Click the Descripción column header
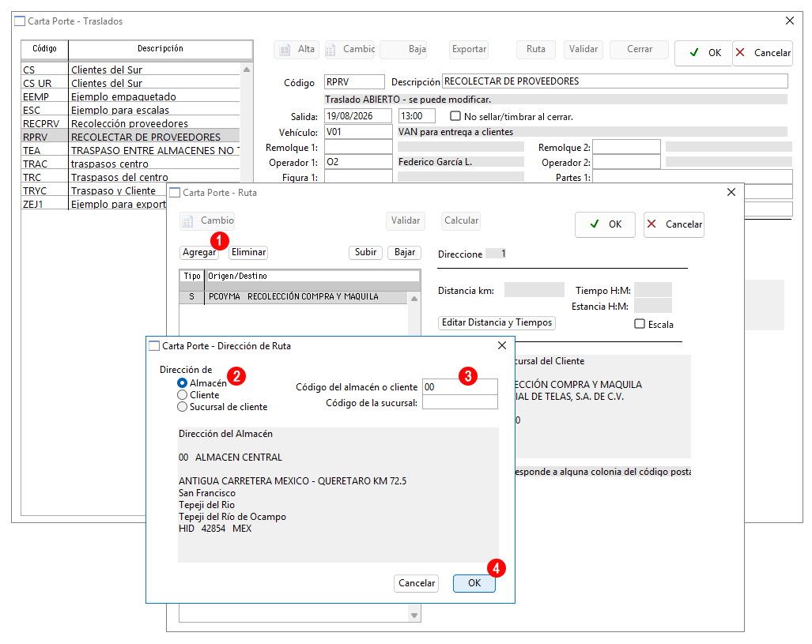Screen dimensions: 812x644 [x=161, y=50]
